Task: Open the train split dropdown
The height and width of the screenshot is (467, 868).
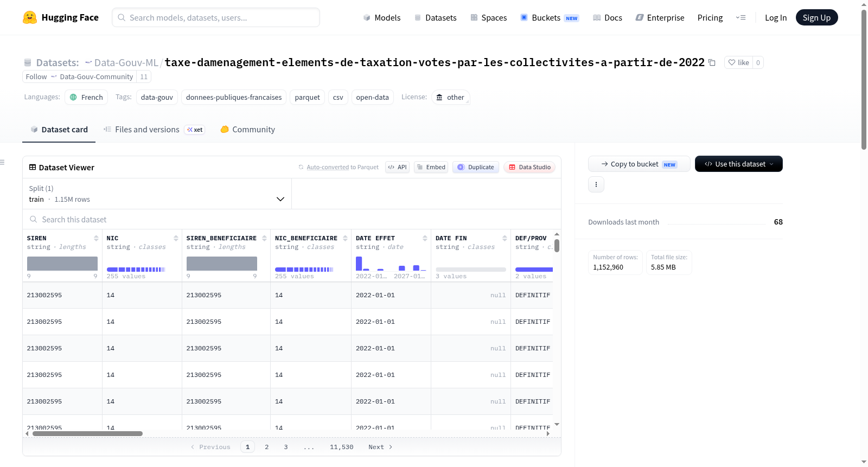Action: coord(157,194)
